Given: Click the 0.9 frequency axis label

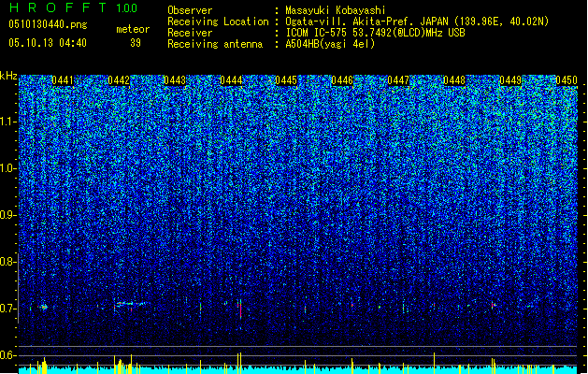Looking at the screenshot, I should click(7, 215).
